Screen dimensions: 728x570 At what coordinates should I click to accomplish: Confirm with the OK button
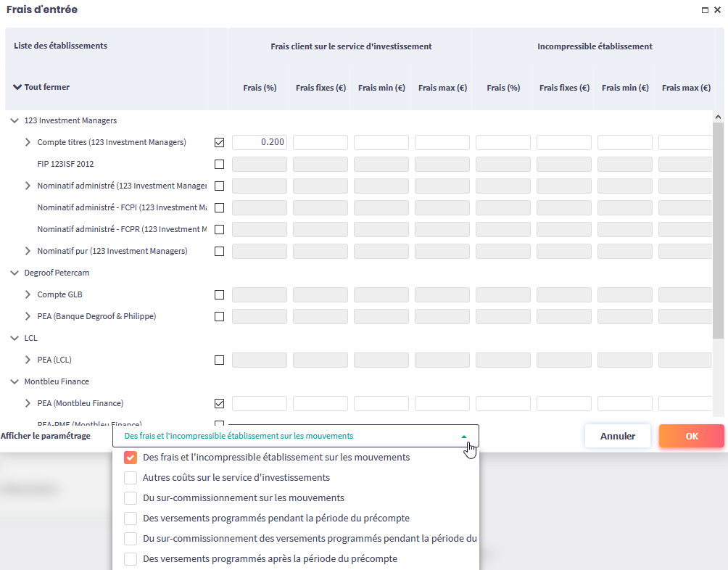tap(691, 437)
